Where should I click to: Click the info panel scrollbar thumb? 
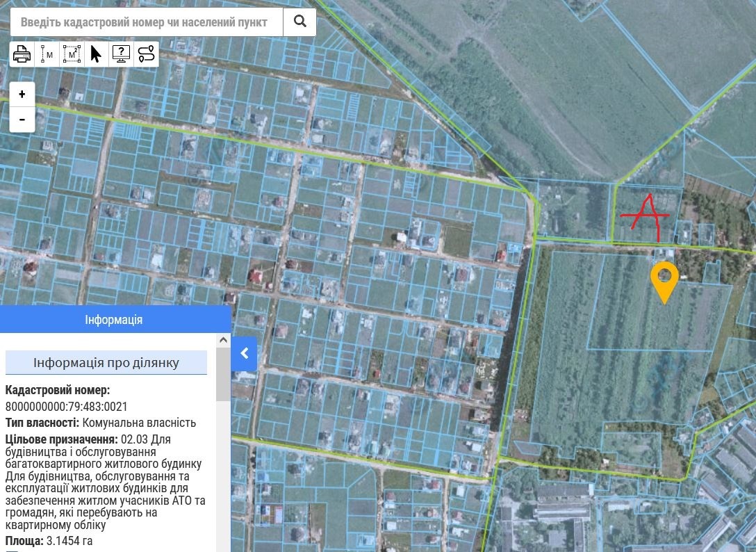click(223, 375)
